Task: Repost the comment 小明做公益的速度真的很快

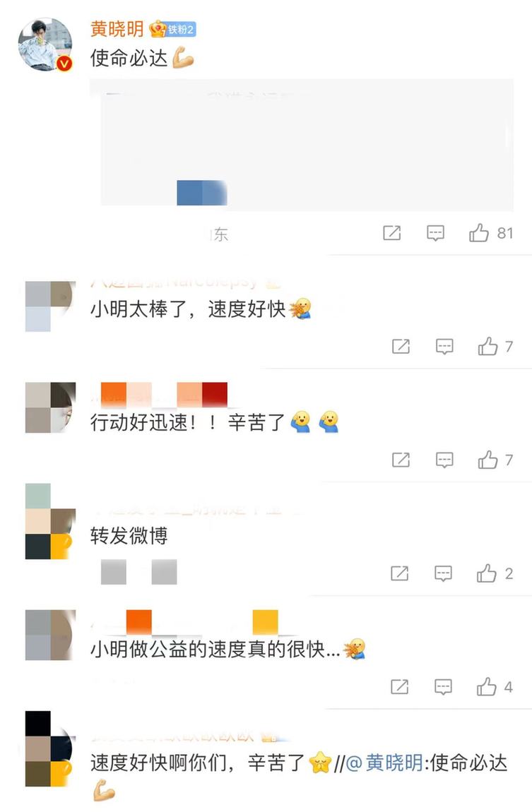Action: (x=399, y=686)
